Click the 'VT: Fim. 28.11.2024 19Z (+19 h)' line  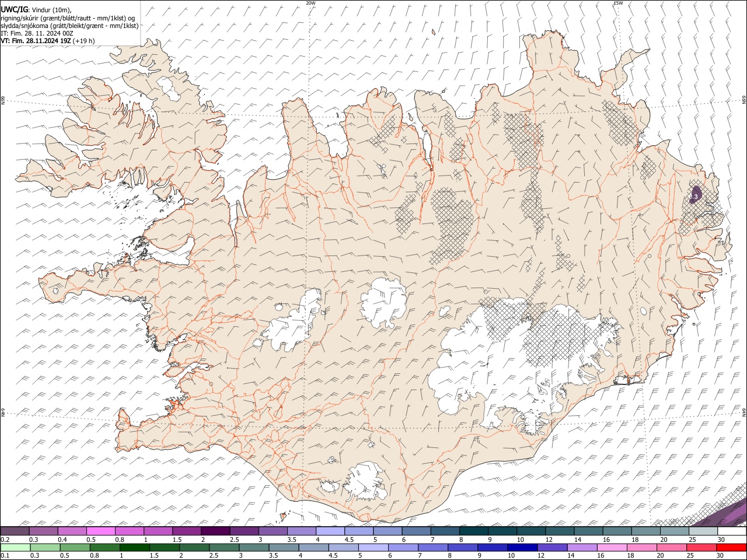point(48,41)
